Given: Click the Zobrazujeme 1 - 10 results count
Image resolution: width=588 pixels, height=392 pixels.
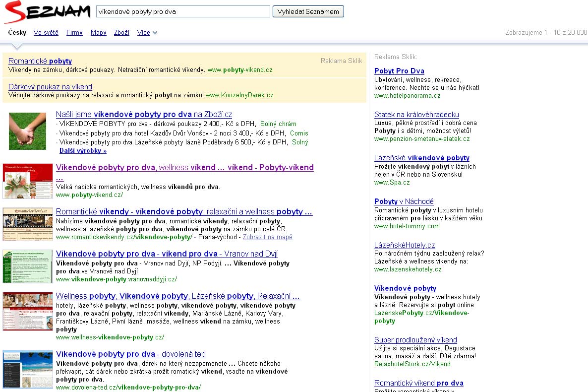Looking at the screenshot, I should pos(546,32).
